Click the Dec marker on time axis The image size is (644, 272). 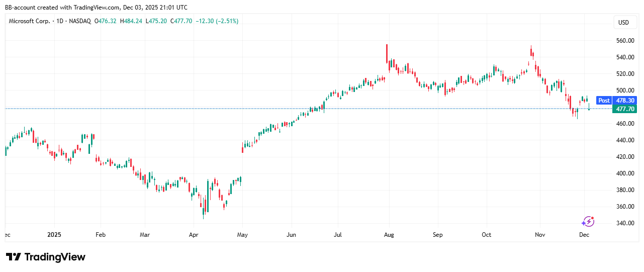click(584, 235)
